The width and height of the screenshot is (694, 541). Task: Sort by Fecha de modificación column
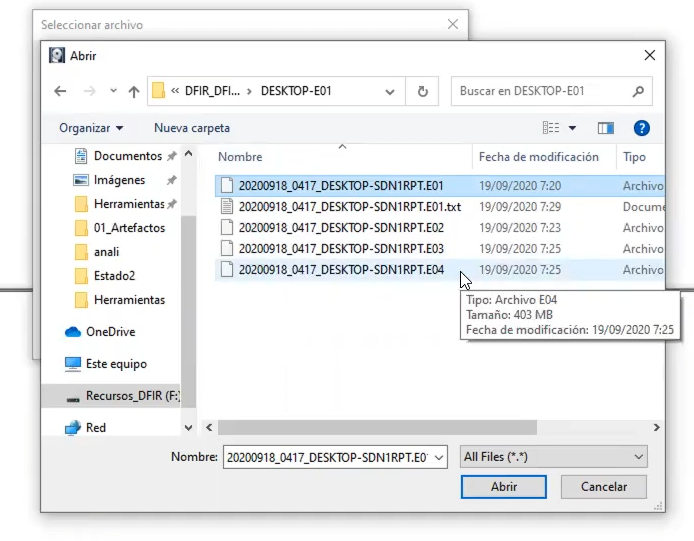tap(539, 157)
